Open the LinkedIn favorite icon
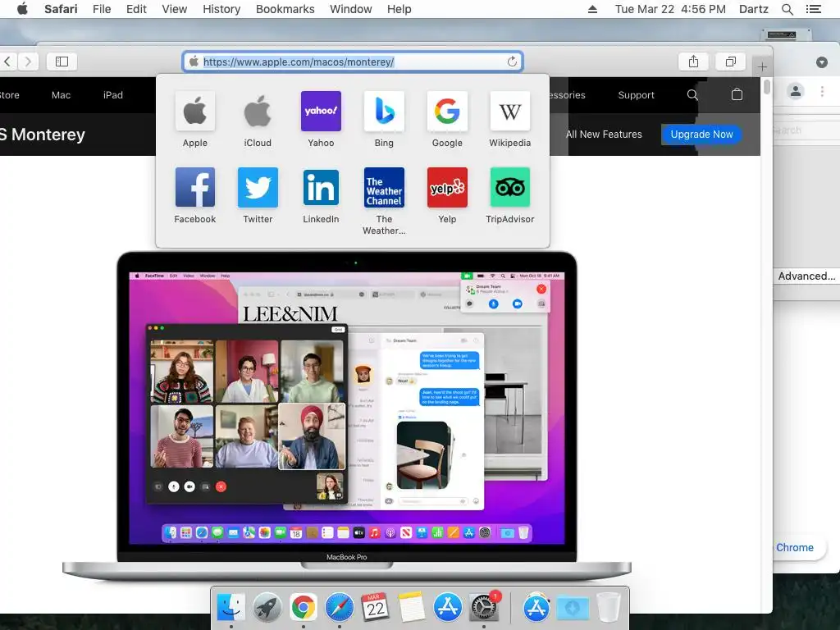Viewport: 840px width, 630px height. (321, 188)
